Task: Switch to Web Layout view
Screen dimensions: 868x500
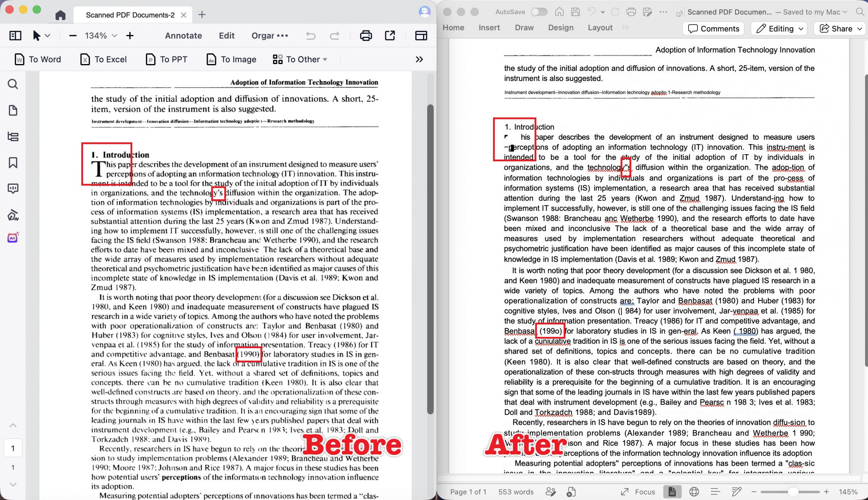Action: (694, 492)
